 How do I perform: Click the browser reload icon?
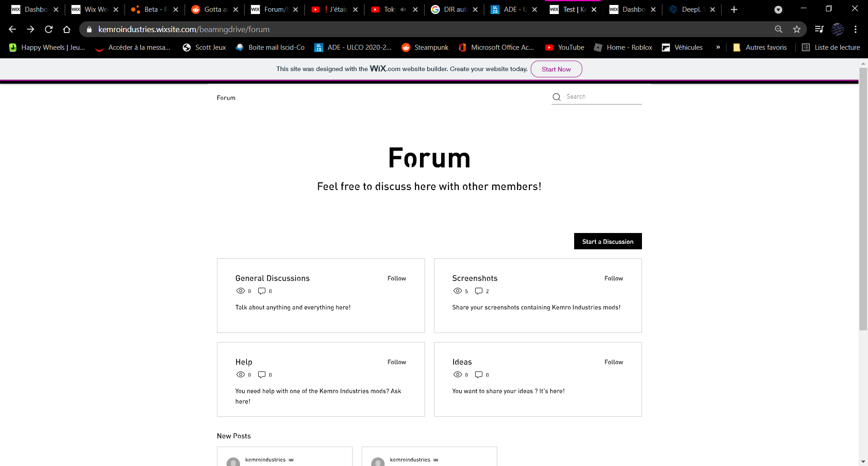pos(49,29)
